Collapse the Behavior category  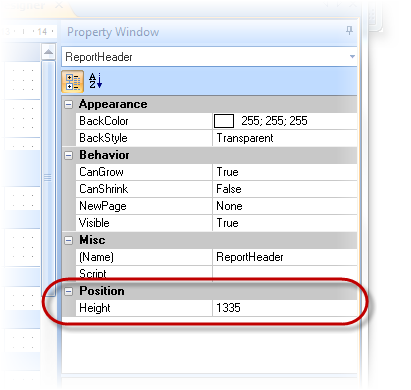click(69, 155)
